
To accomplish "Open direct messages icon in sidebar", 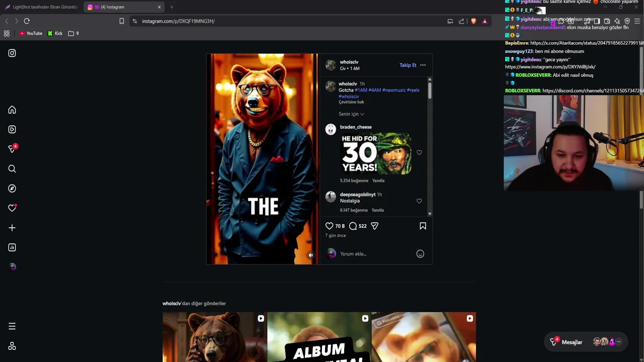I will click(x=12, y=149).
